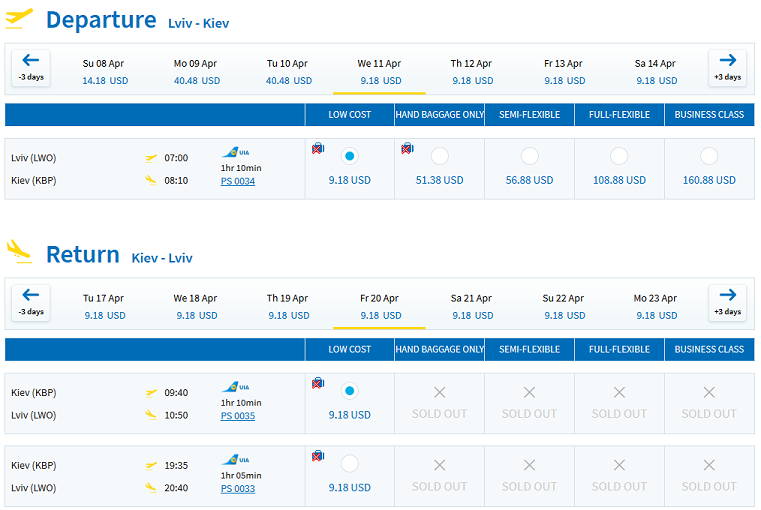Choose We 11 Apr departure date
This screenshot has width=761, height=510.
click(x=380, y=72)
